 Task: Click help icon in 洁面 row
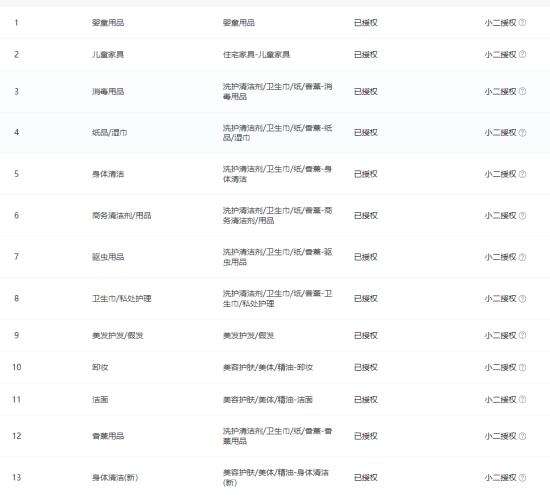click(x=522, y=399)
